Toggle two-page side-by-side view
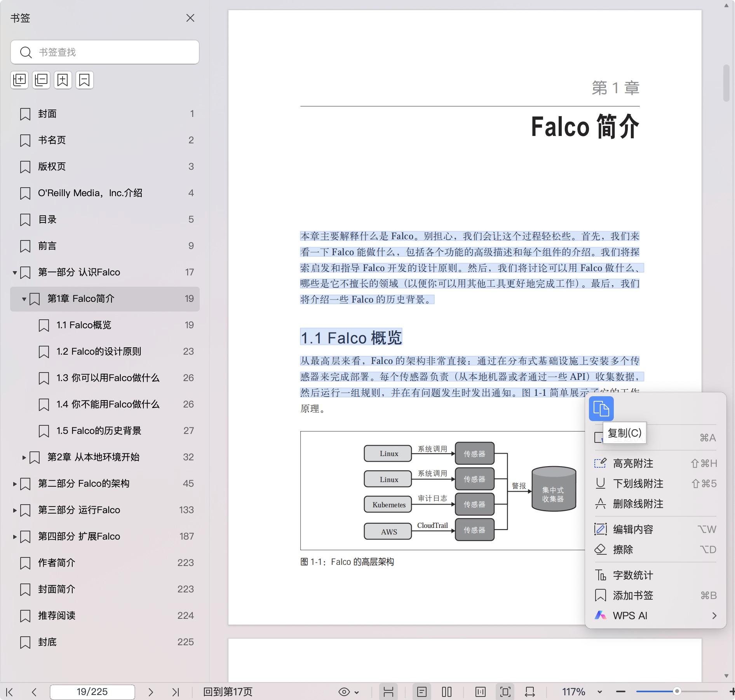Viewport: 735px width, 700px height. point(447,692)
